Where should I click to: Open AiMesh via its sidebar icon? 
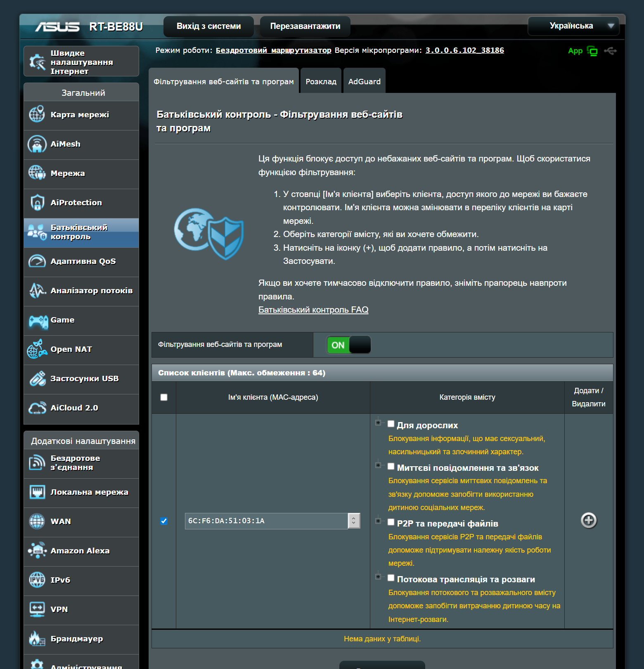(37, 144)
